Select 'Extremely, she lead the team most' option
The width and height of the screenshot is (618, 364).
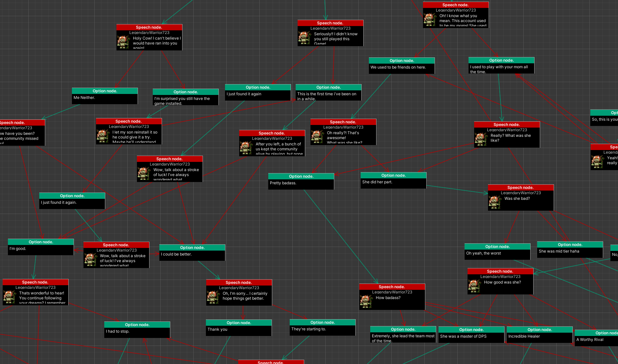403,334
